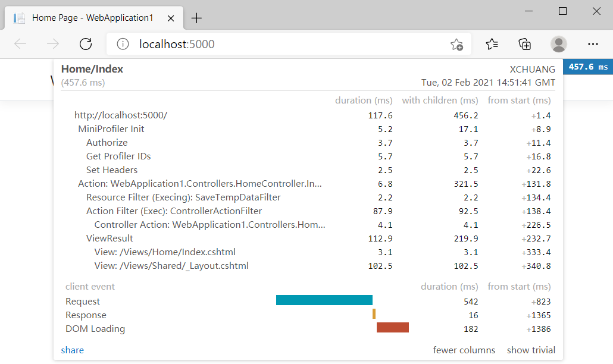Select the Home Page - WebApplication1 tab

pyautogui.click(x=89, y=17)
